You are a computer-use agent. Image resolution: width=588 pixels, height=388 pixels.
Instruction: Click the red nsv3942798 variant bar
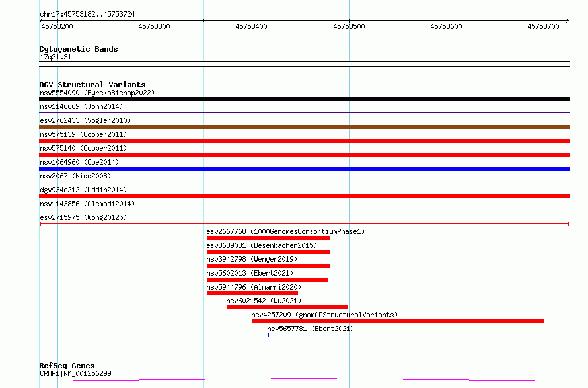[268, 266]
